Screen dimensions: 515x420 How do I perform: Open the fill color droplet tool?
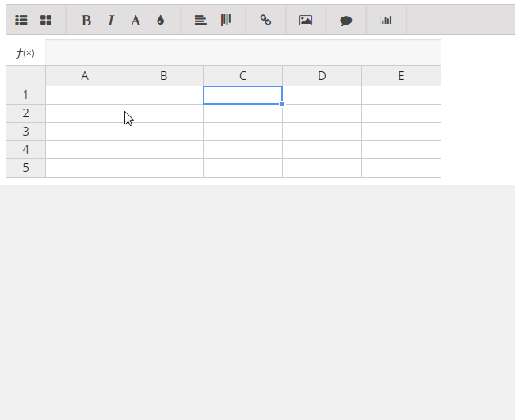pos(160,21)
